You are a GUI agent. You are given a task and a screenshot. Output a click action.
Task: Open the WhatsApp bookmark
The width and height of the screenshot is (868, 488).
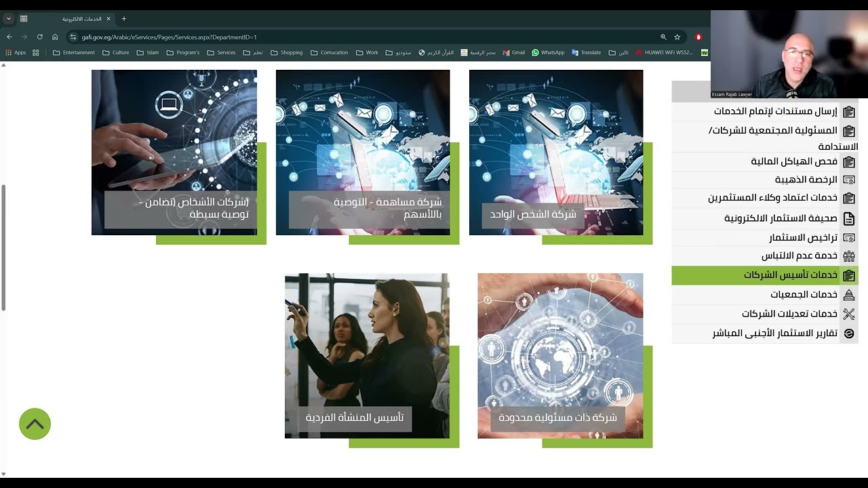coord(548,52)
